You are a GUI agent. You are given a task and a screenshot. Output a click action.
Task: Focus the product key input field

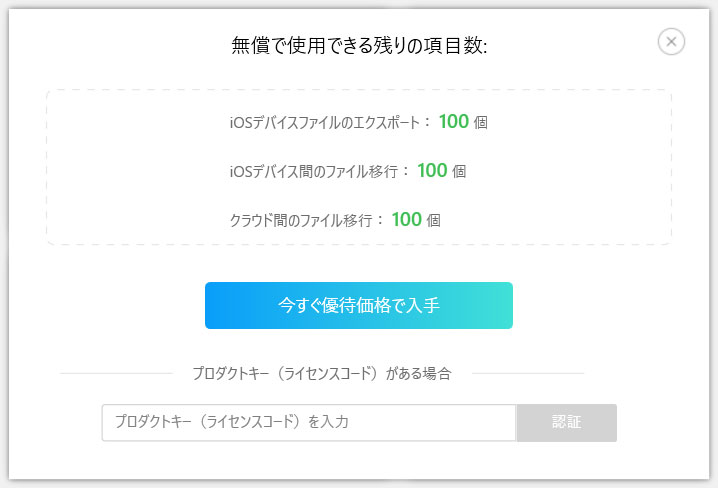tap(308, 422)
